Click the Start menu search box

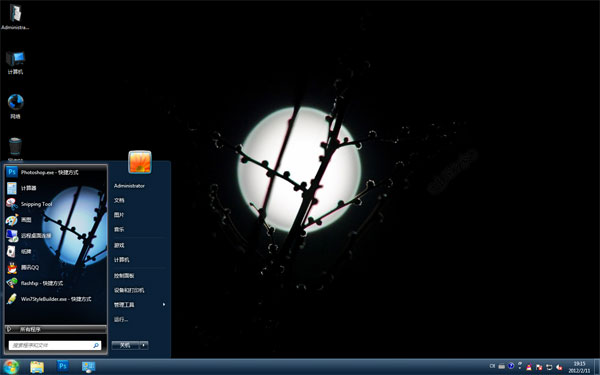click(x=55, y=345)
